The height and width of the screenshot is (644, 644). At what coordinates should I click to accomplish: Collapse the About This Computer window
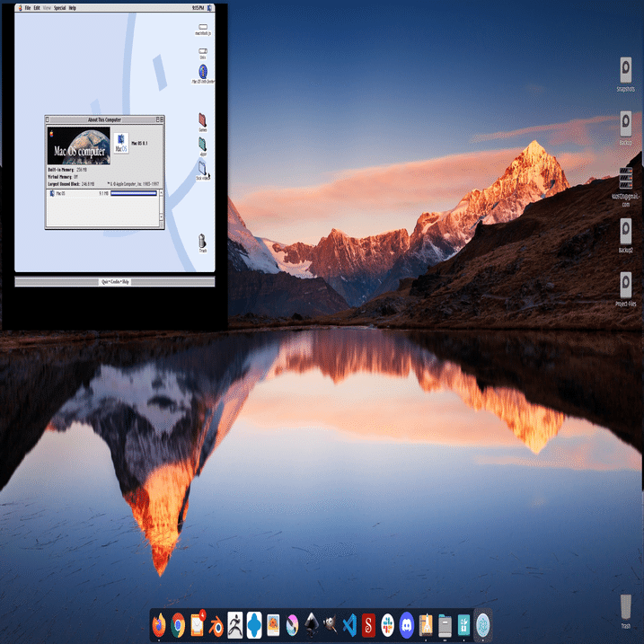(162, 119)
